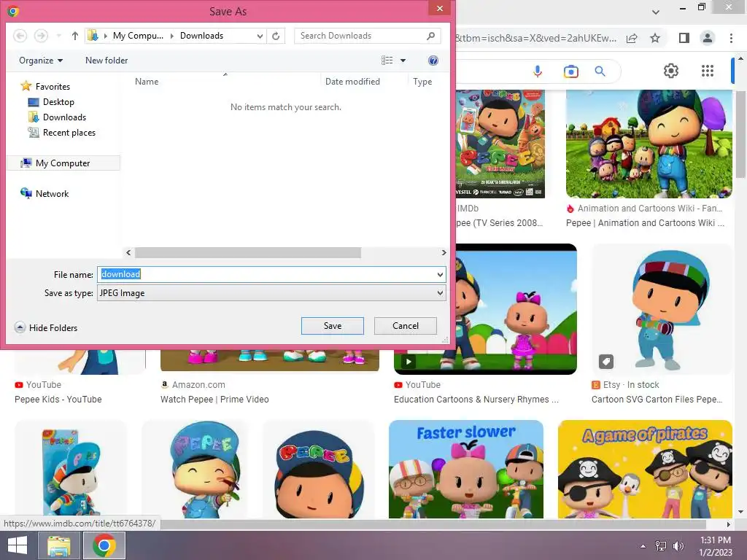The height and width of the screenshot is (560, 747).
Task: Open the Watch Pepee Prime Video link
Action: click(x=214, y=400)
